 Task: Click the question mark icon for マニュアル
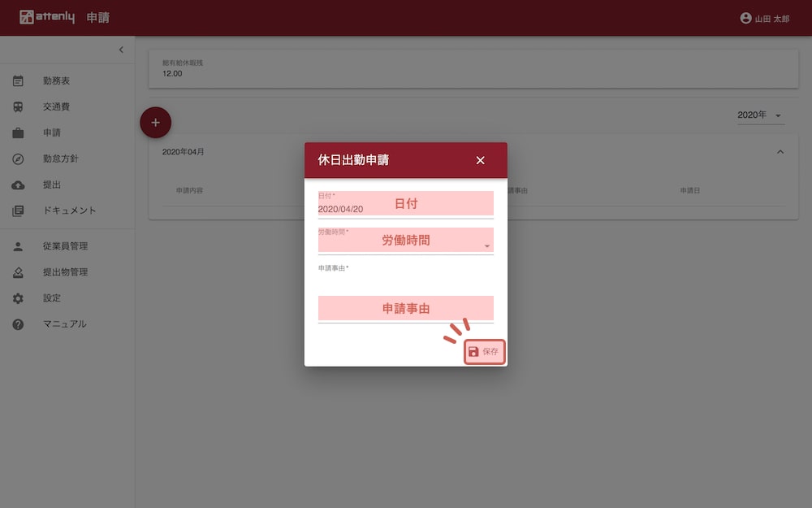[x=18, y=324]
